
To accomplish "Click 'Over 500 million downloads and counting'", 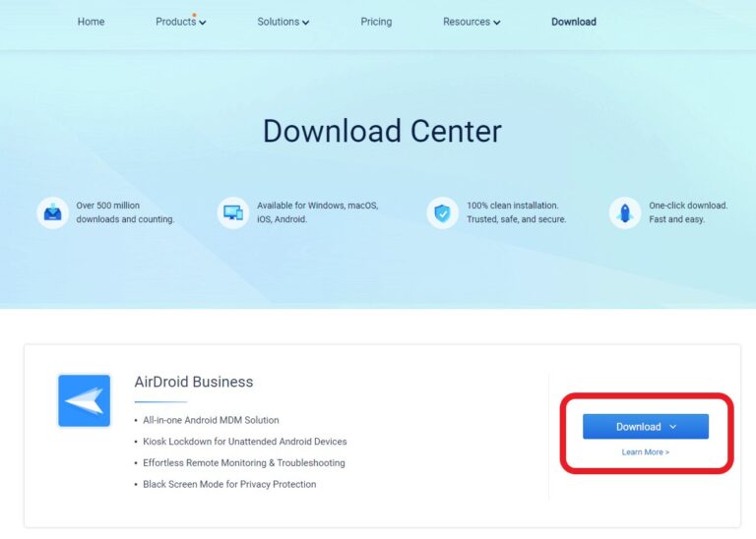I will coord(125,212).
